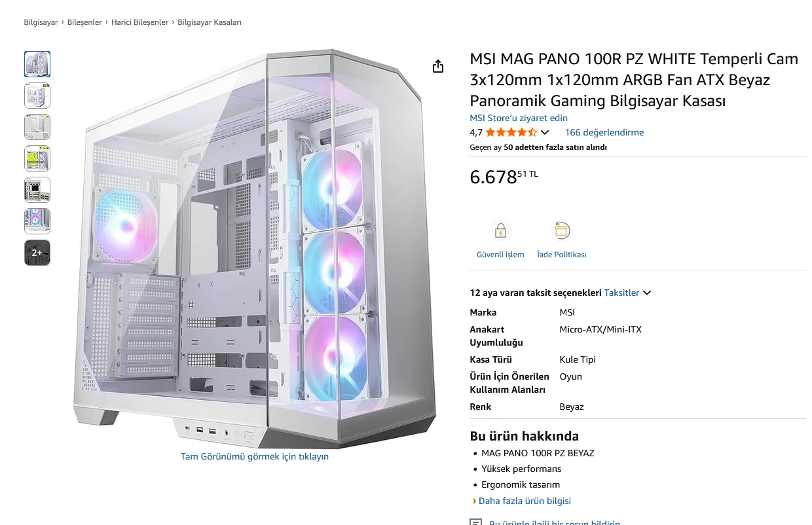This screenshot has height=525, width=812.
Task: Click the İade Politikası return box icon
Action: (x=561, y=231)
